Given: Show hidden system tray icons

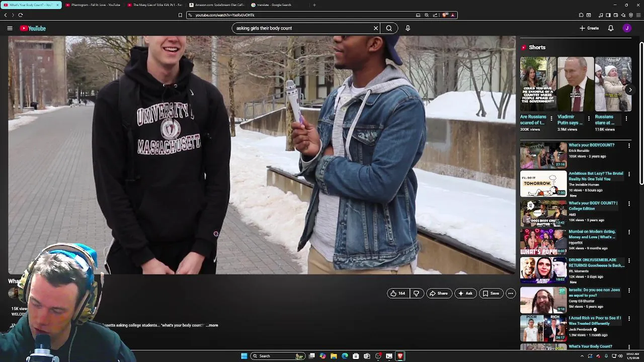Looking at the screenshot, I should coord(582,356).
